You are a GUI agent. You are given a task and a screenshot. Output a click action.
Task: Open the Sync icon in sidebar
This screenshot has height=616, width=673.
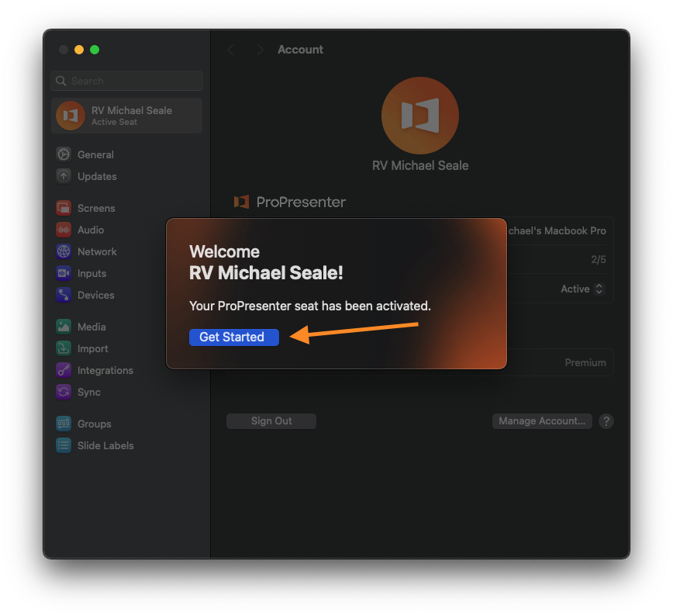[64, 392]
